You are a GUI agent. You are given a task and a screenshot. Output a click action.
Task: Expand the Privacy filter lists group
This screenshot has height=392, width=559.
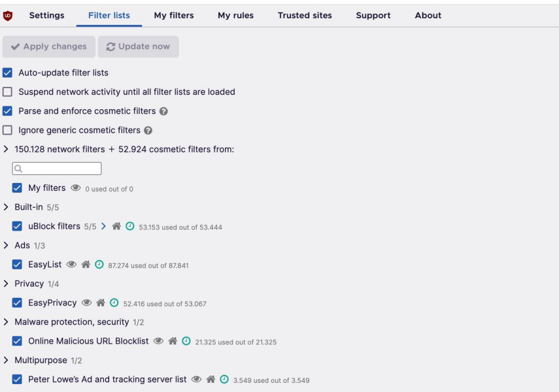point(6,284)
